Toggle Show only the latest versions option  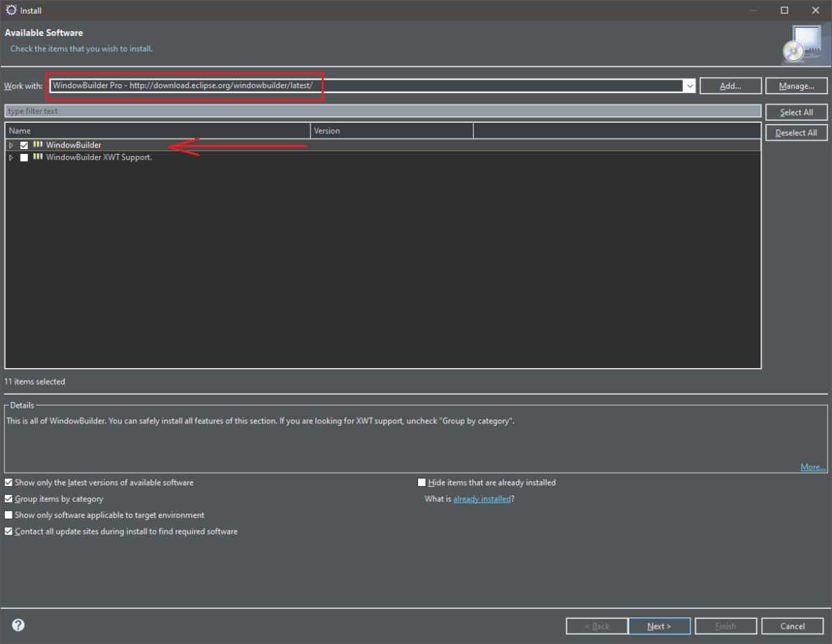[8, 482]
